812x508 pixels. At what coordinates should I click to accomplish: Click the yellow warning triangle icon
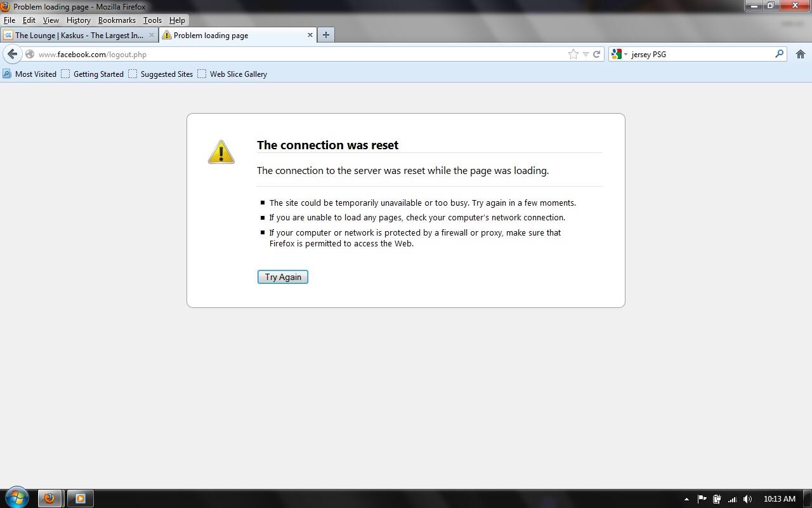click(221, 152)
